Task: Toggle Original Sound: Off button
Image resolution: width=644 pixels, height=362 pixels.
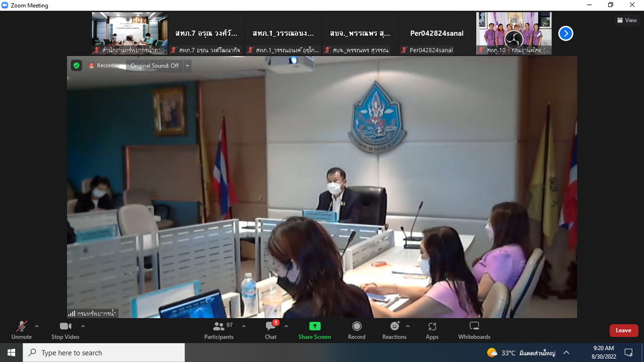Action: tap(155, 65)
